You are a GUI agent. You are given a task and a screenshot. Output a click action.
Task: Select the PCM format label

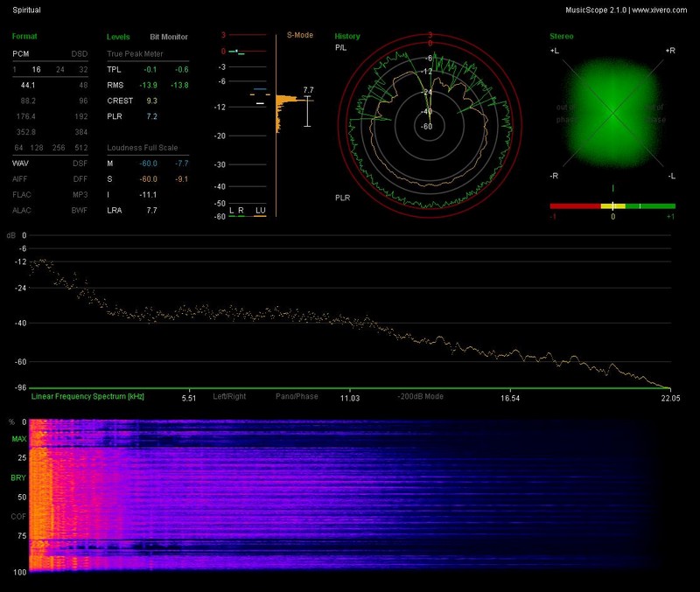click(x=20, y=54)
